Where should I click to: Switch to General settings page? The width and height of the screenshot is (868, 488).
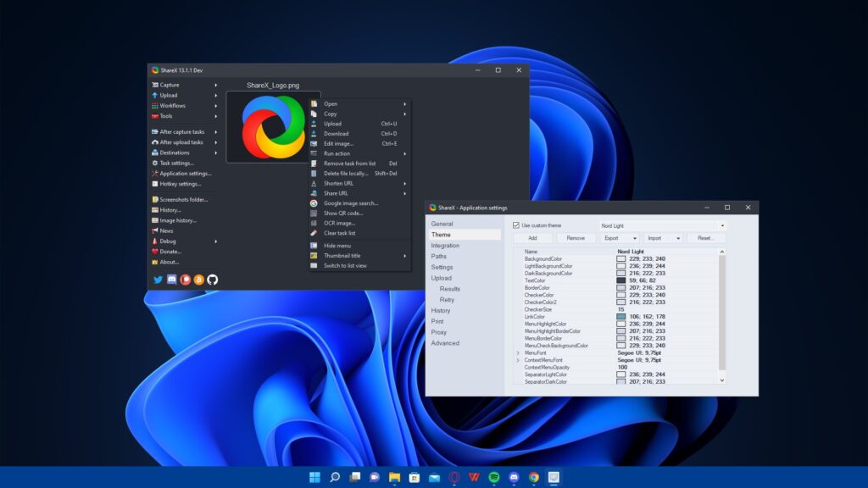442,224
